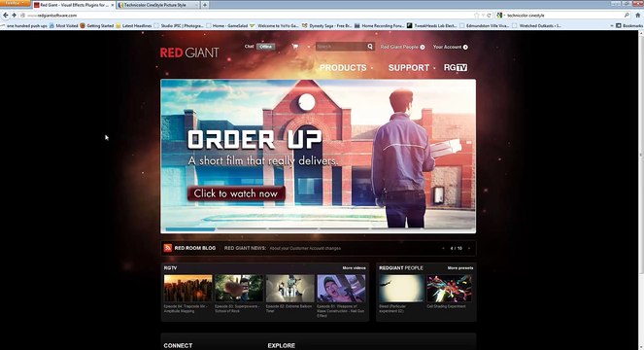Click the first slide indicator under banner
644x350 pixels.
click(x=190, y=228)
